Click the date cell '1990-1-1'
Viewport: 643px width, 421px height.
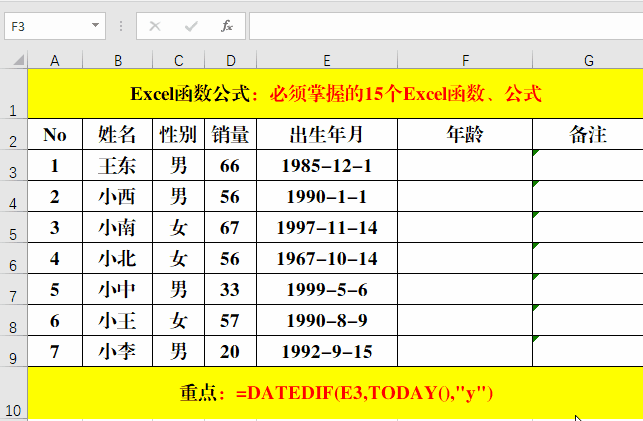tap(327, 196)
